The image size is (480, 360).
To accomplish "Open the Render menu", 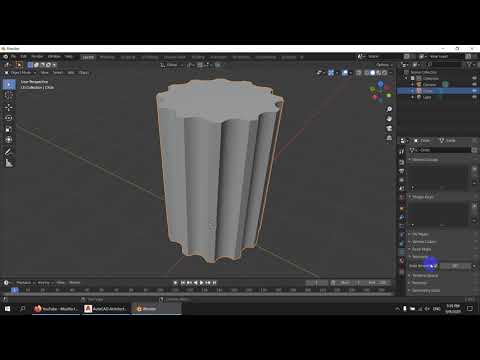I will point(37,57).
